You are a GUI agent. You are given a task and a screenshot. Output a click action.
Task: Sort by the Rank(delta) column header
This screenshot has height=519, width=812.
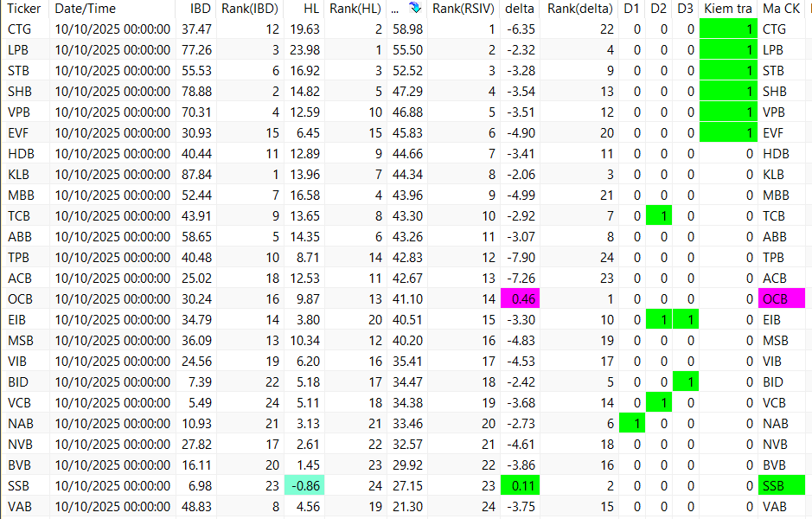click(580, 9)
